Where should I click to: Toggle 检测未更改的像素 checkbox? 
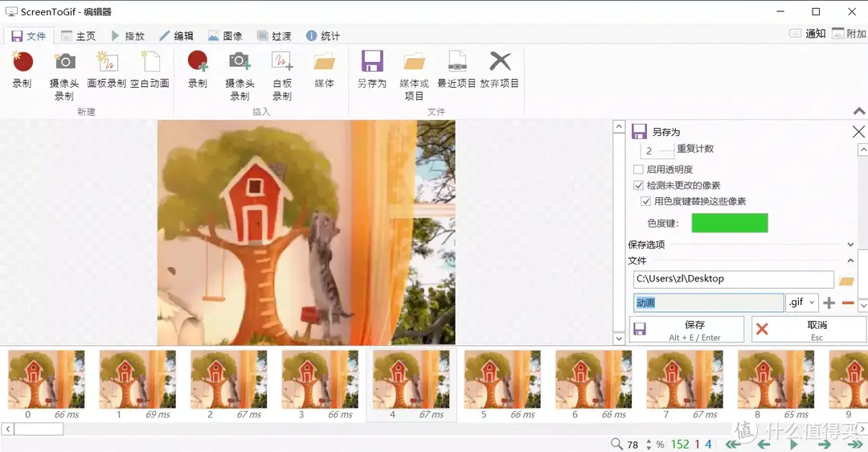coord(638,186)
